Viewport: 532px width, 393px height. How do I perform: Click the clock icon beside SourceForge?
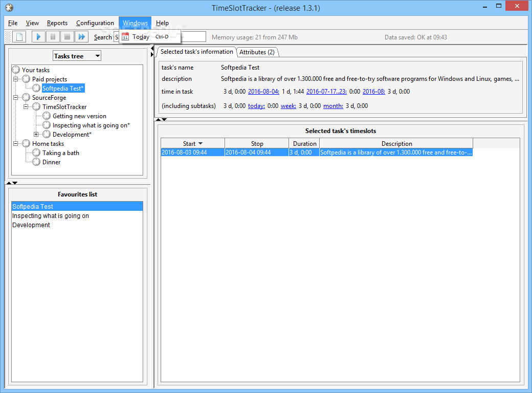click(x=26, y=97)
